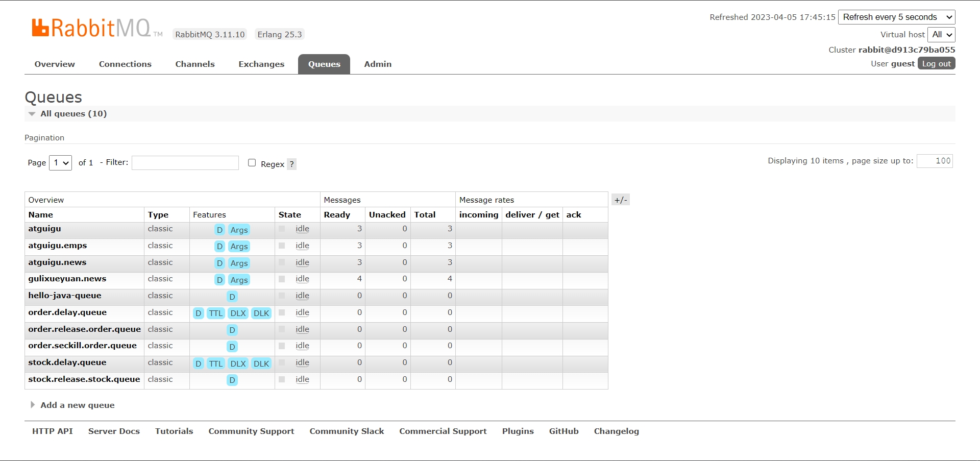The height and width of the screenshot is (461, 980).
Task: Click the plus/minus column selector button
Action: pos(621,200)
